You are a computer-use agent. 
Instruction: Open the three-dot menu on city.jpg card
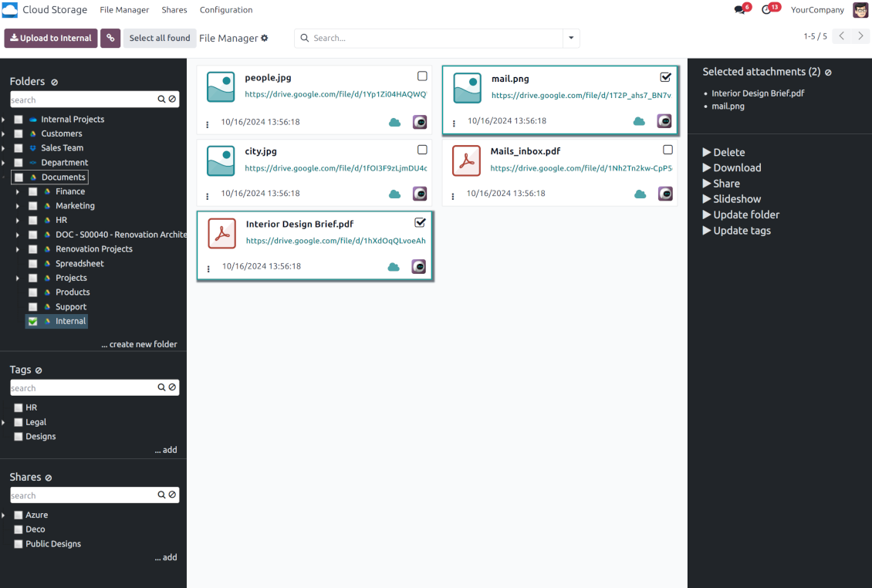point(208,196)
